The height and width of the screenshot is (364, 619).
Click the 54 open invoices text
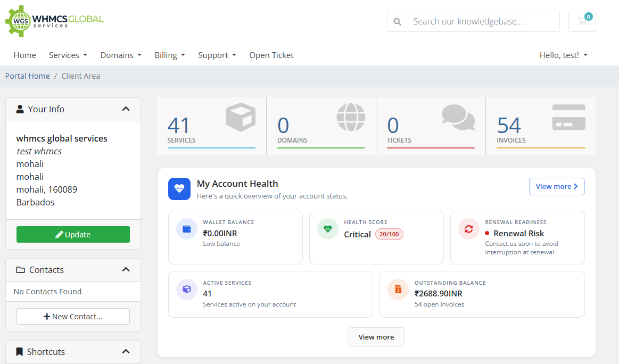coord(440,304)
